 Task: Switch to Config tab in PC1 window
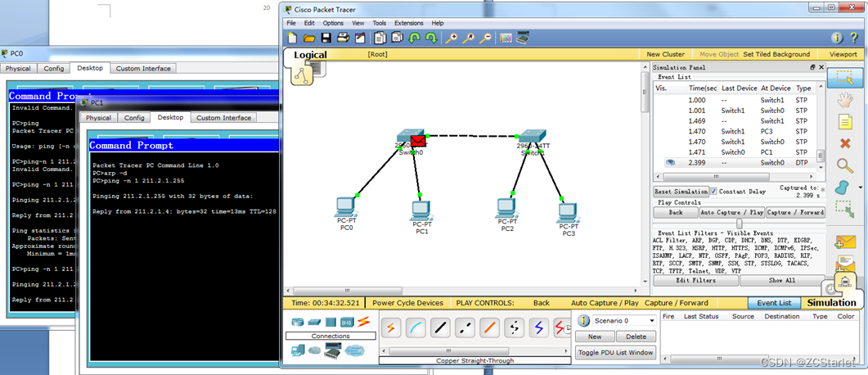coord(134,118)
